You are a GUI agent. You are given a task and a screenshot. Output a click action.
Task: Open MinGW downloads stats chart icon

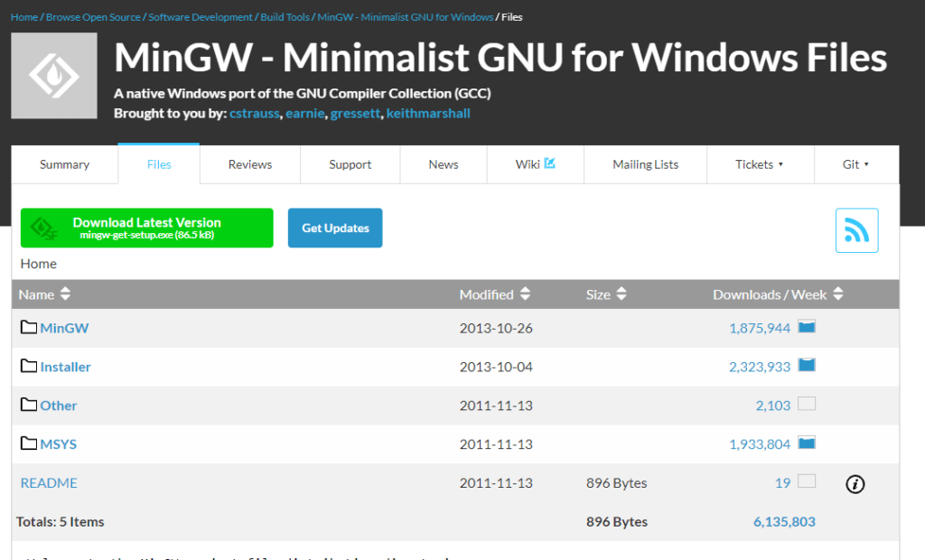807,326
